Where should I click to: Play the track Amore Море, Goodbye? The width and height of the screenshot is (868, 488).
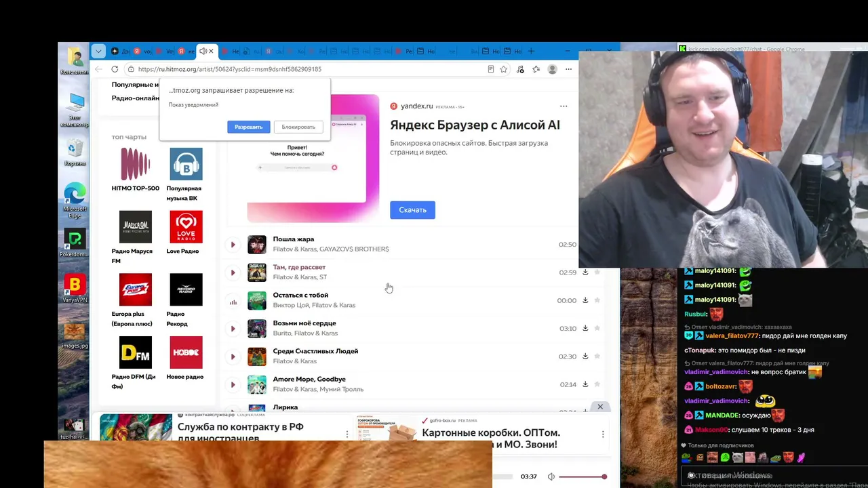(x=233, y=385)
